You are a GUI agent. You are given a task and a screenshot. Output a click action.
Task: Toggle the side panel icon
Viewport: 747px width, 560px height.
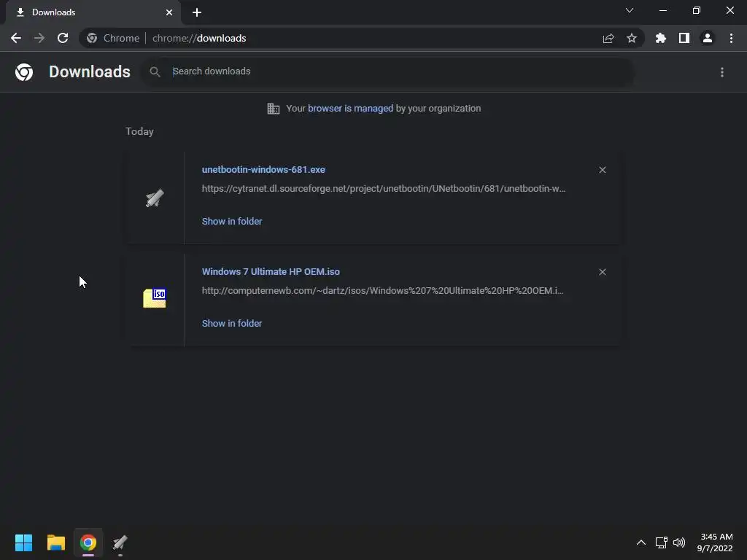point(684,38)
